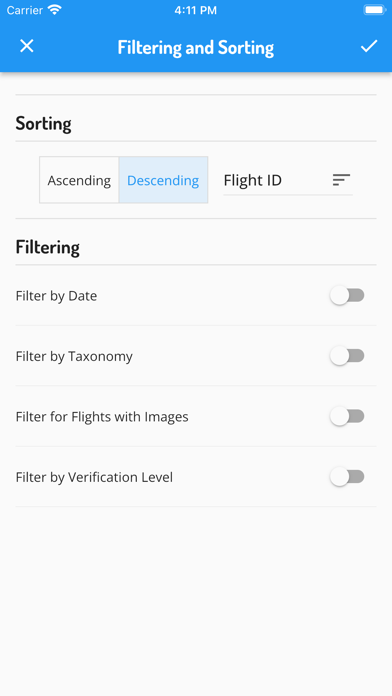The width and height of the screenshot is (392, 696).
Task: Open the Flight ID sort field dropdown
Action: (288, 180)
